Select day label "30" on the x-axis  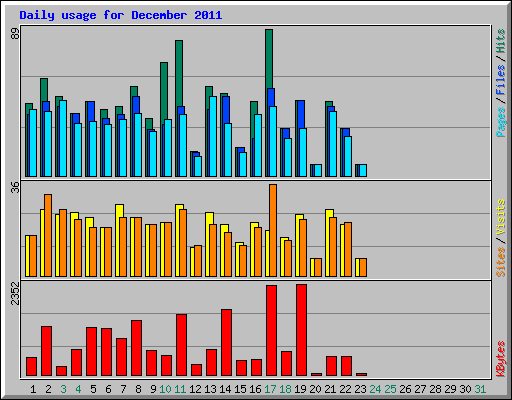point(465,389)
